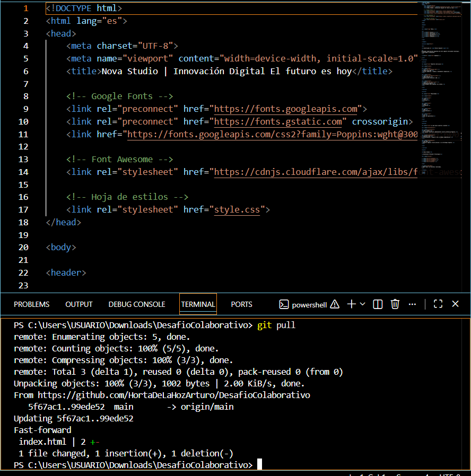Viewport: 471px width, 476px height.
Task: Kill terminal with the trash icon
Action: 395,304
